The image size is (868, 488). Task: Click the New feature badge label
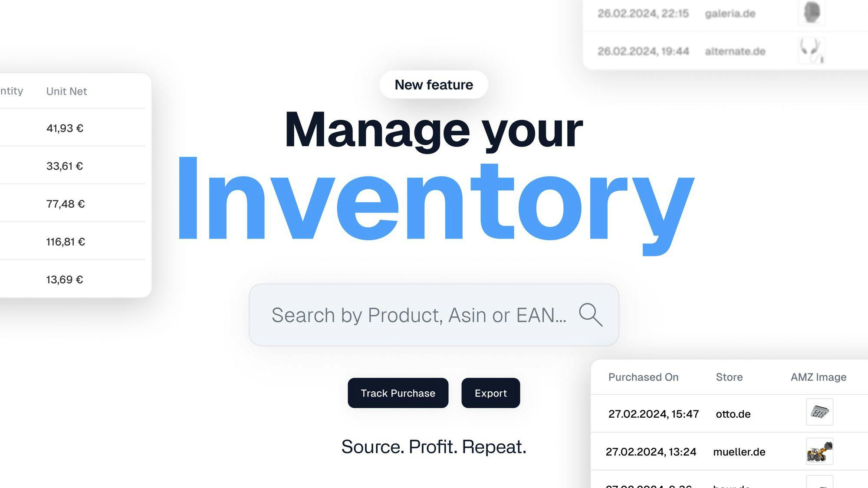434,84
